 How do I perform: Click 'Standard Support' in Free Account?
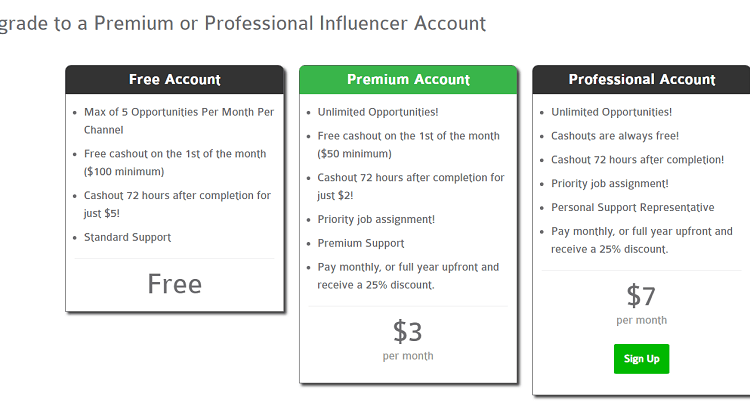127,237
